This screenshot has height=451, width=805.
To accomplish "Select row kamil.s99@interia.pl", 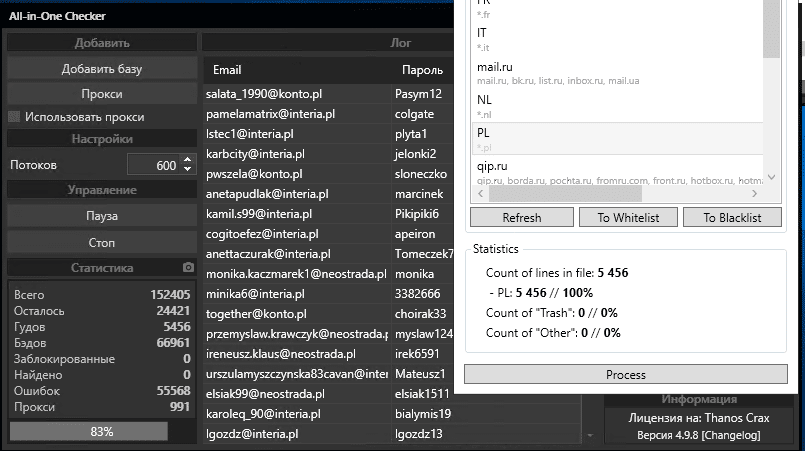I will 329,214.
